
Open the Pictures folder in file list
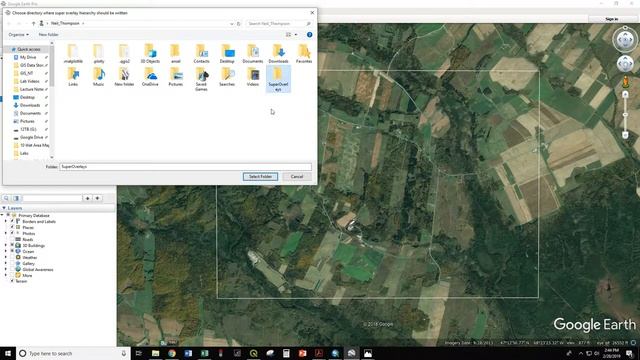(x=176, y=77)
